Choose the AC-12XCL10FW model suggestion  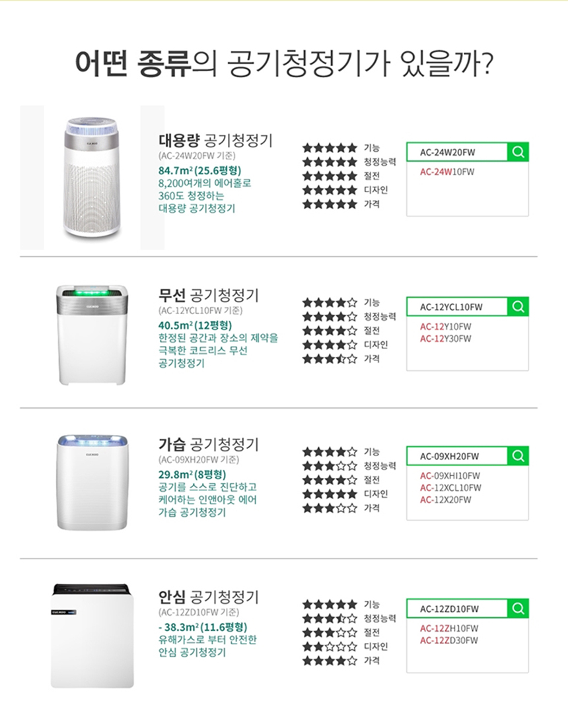[x=450, y=488]
